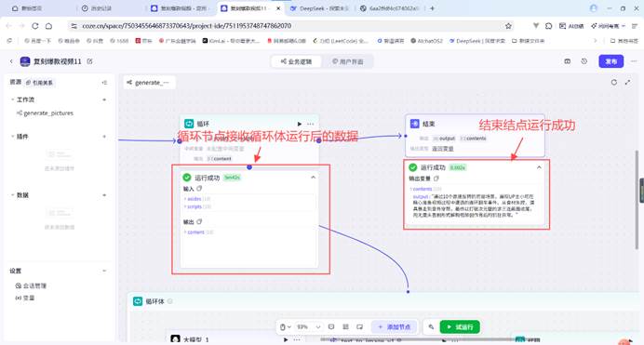Open the DeepSeek bookmark in the bookmarks bar
Image resolution: width=644 pixels, height=345 pixels.
click(x=476, y=41)
